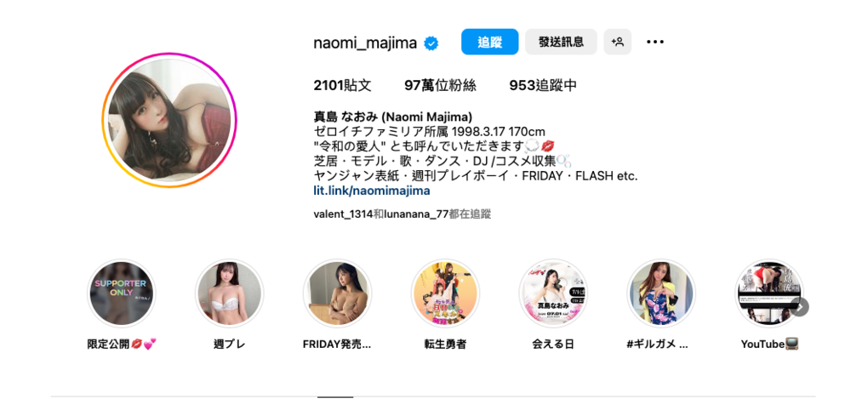Open similar accounts suggestions via person-plus icon

(617, 42)
